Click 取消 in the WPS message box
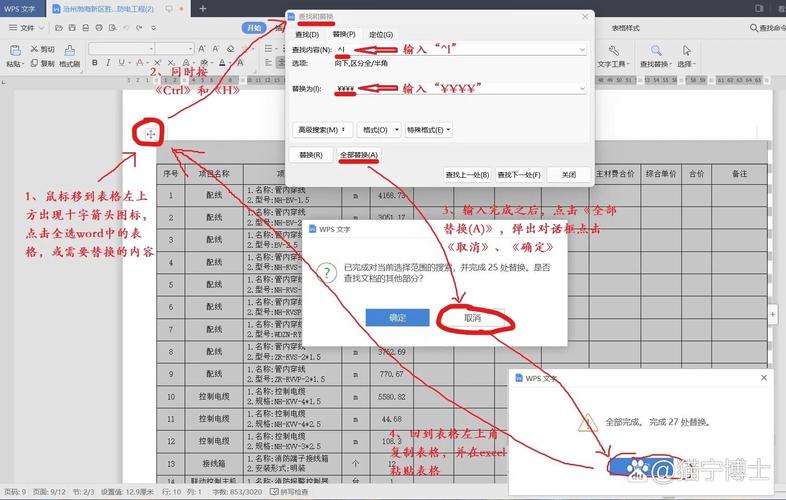Screen dimensions: 786x500 [x=473, y=318]
